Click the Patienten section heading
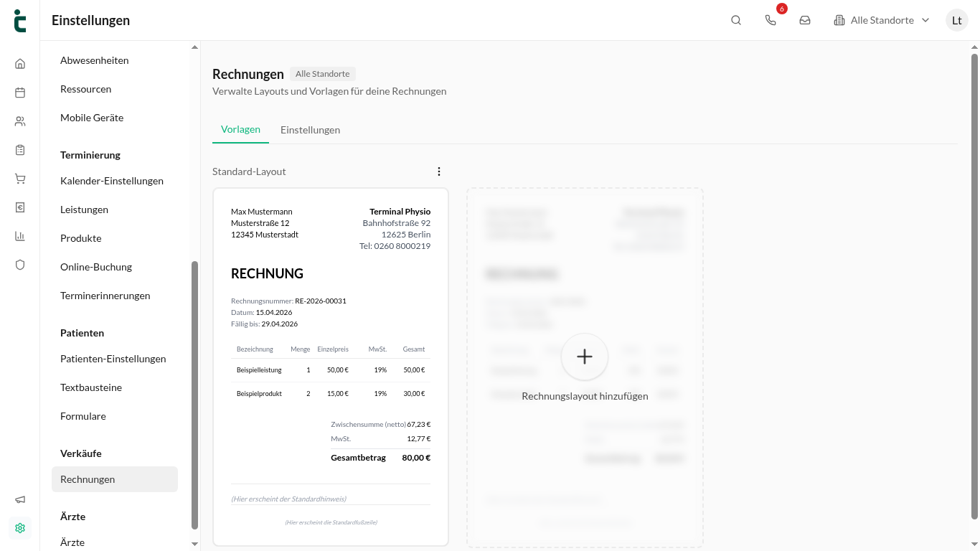Screen dimensions: 980x551 point(83,333)
